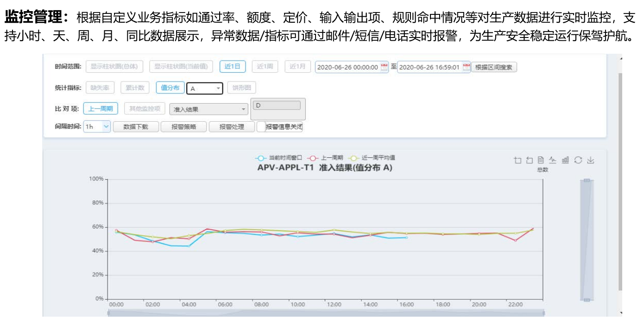This screenshot has width=644, height=325.
Task: Click the 16:00 x-axis label
Action: pos(406,305)
